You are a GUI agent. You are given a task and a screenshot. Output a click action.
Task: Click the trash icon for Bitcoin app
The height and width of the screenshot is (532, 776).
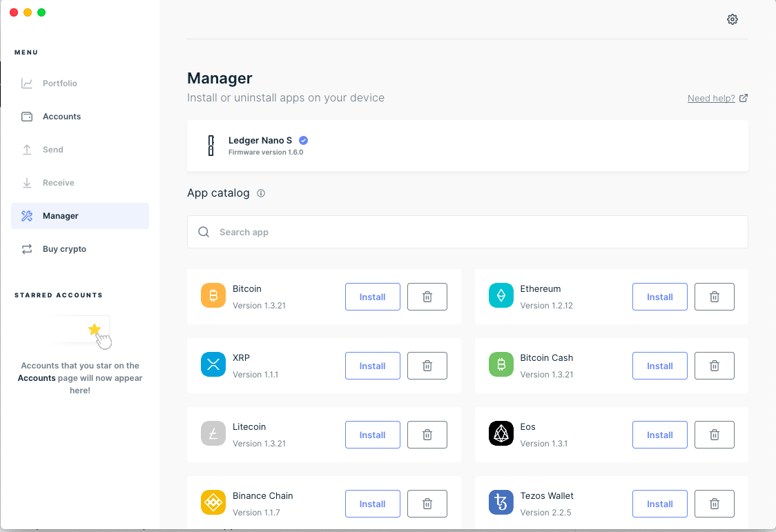(427, 297)
